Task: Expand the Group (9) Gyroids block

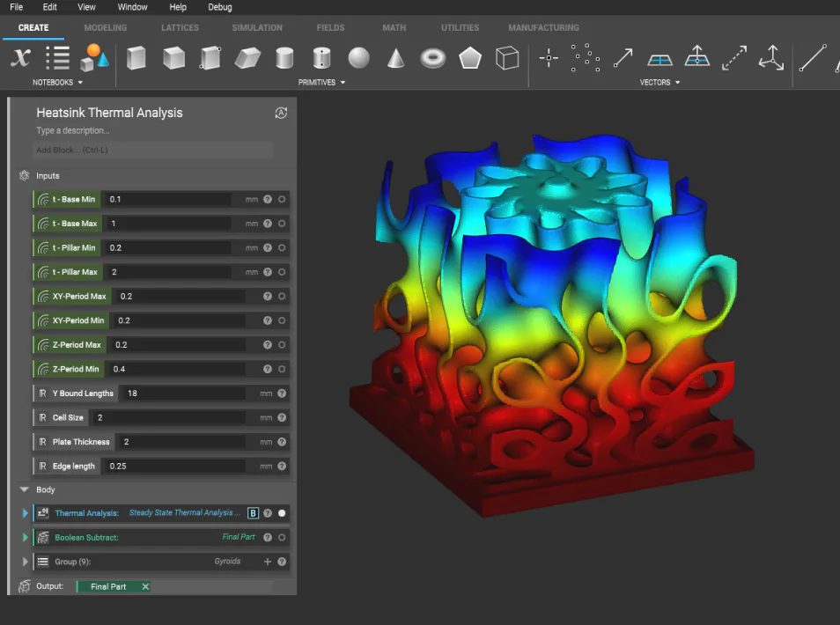Action: pos(25,562)
